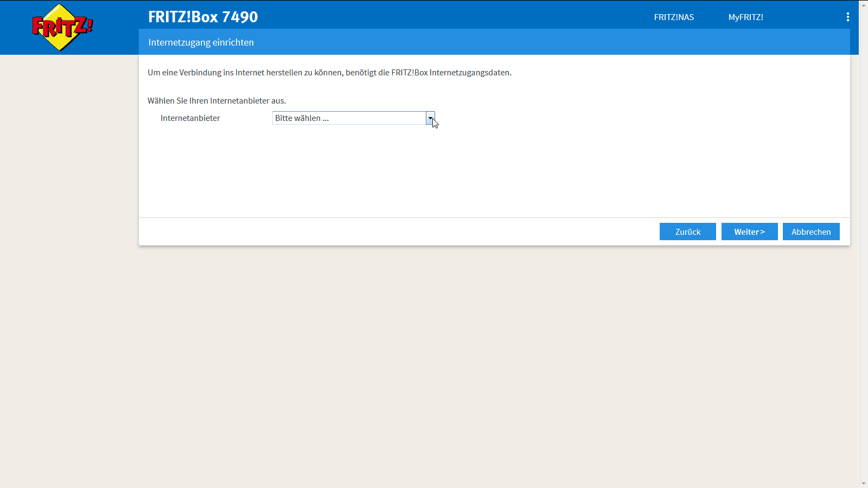Click the 'Wählen Sie Ihren Internetanbieter aus.' text
Image resolution: width=868 pixels, height=488 pixels.
217,101
